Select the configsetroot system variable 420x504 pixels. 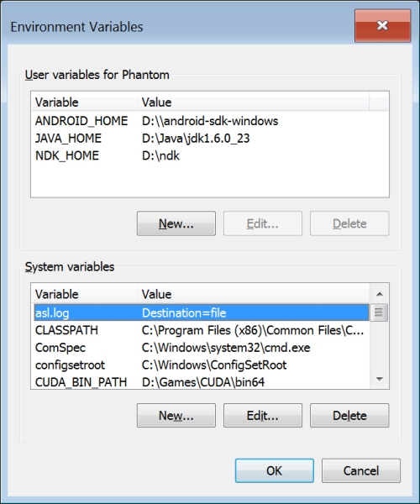pyautogui.click(x=201, y=365)
